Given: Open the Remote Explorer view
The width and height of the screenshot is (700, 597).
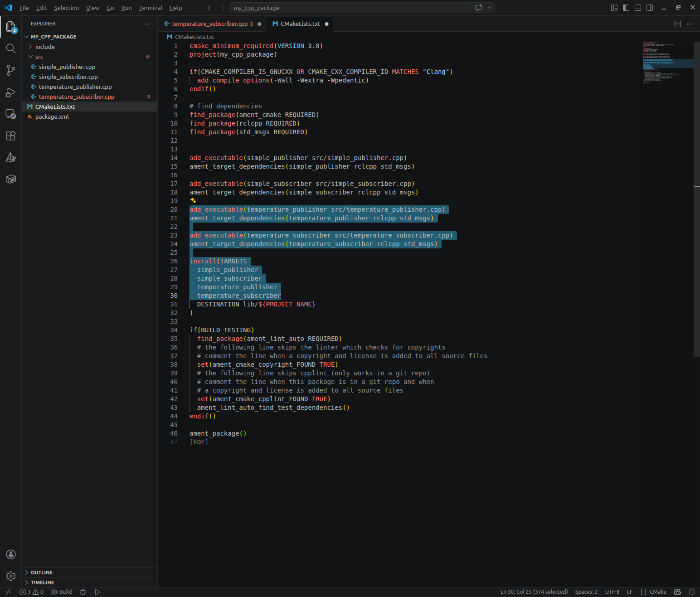Looking at the screenshot, I should coord(11,114).
